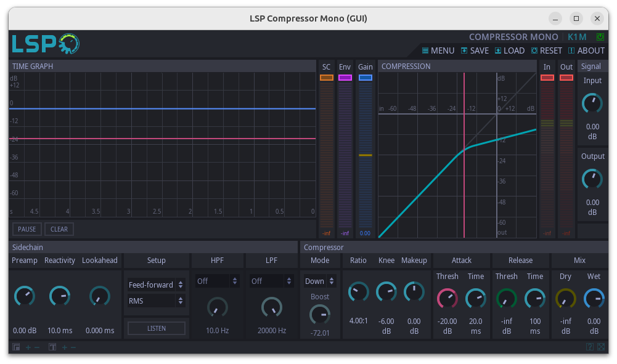Toggle the sidechain LISTEN button
The image size is (617, 364).
pyautogui.click(x=157, y=328)
